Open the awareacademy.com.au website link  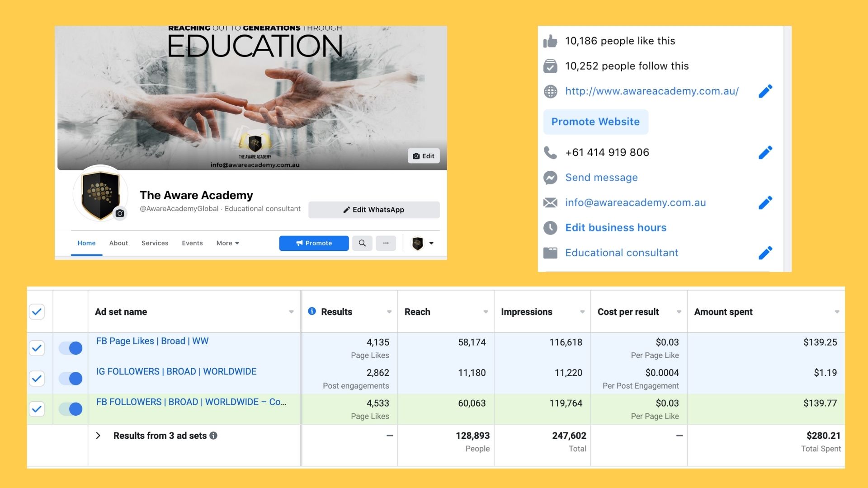(x=652, y=91)
